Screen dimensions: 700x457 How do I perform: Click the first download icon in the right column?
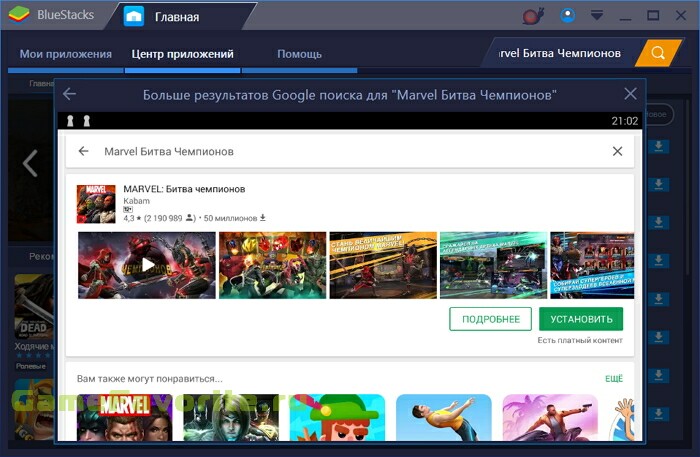pos(658,146)
